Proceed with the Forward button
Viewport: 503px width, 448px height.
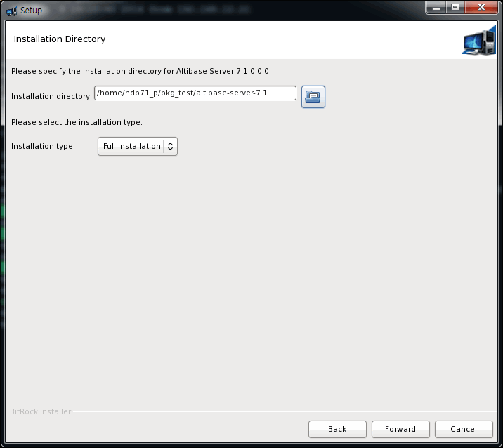pos(400,429)
